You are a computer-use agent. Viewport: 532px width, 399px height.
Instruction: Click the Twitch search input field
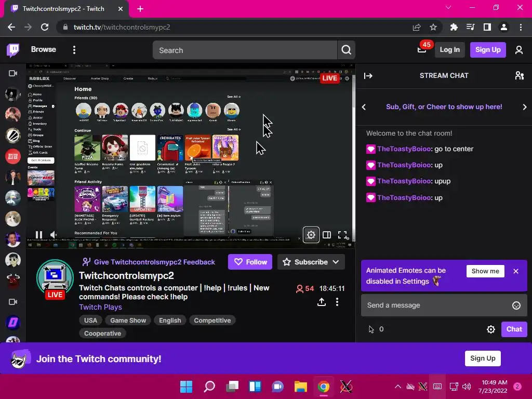(x=245, y=50)
